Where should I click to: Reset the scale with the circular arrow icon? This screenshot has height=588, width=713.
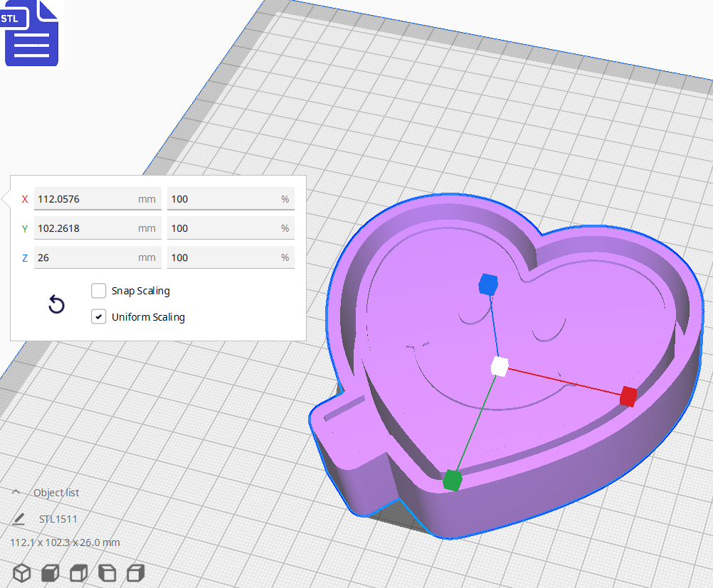56,304
